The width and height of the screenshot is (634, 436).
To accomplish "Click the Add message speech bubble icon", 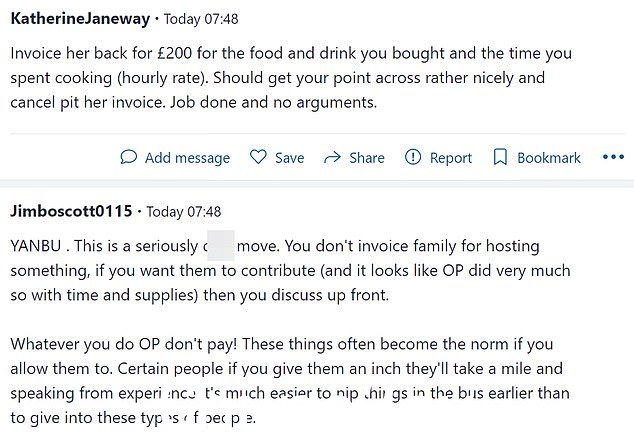I will 129,157.
